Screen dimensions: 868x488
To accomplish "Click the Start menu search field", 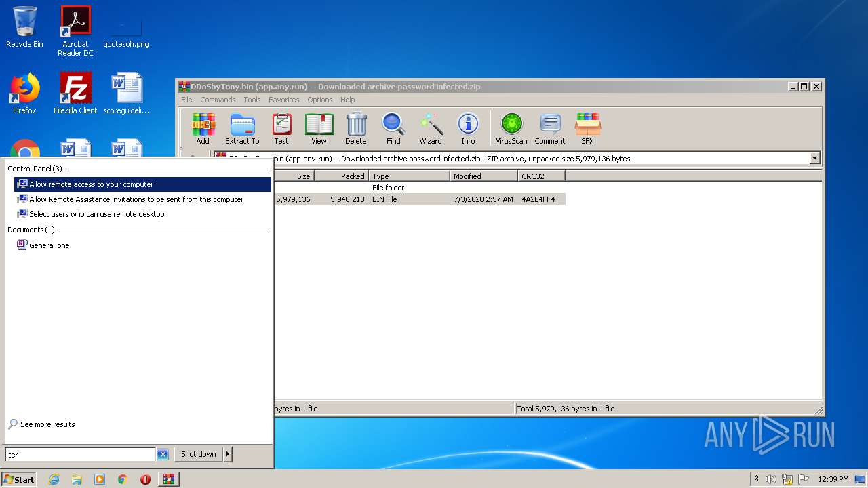I will (x=81, y=455).
